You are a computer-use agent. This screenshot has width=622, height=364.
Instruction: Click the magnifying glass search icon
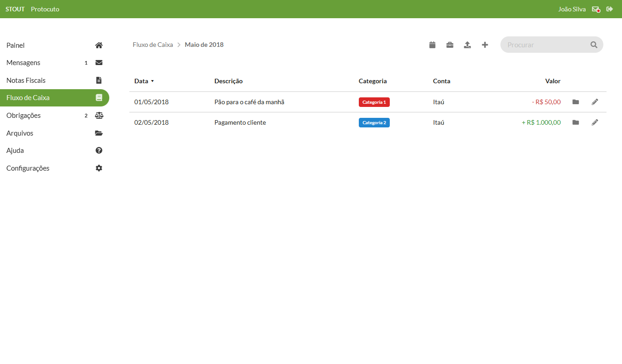594,45
